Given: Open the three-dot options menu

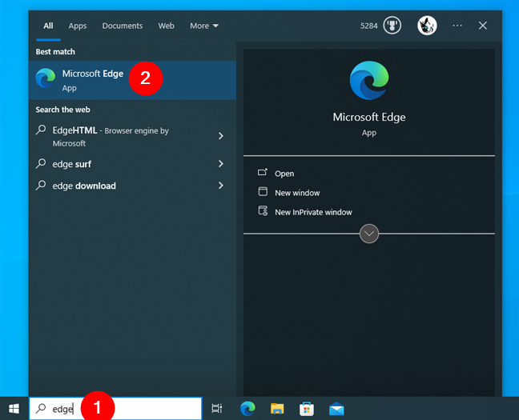Looking at the screenshot, I should point(457,26).
